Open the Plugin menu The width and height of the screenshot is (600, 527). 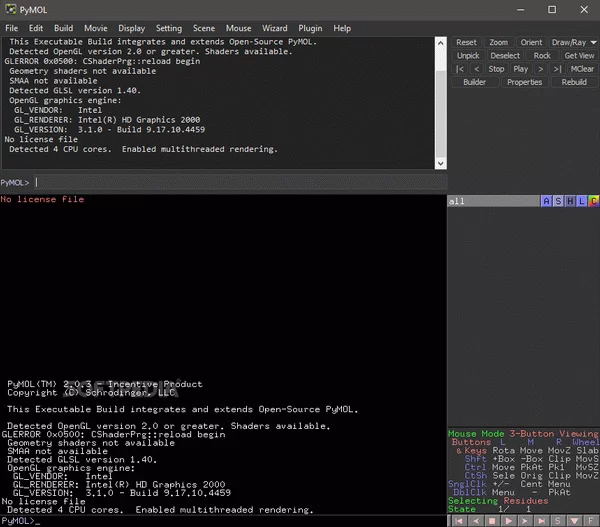tap(309, 29)
